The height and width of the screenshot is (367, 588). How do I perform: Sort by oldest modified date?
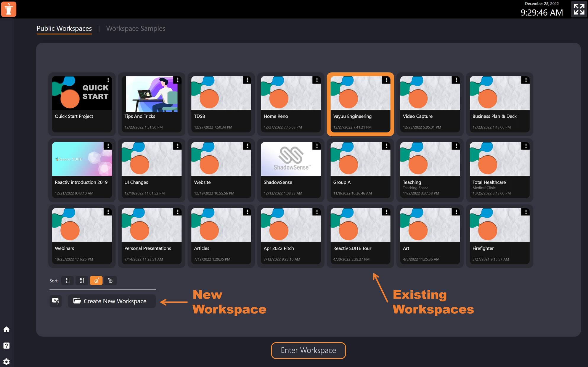pos(110,280)
